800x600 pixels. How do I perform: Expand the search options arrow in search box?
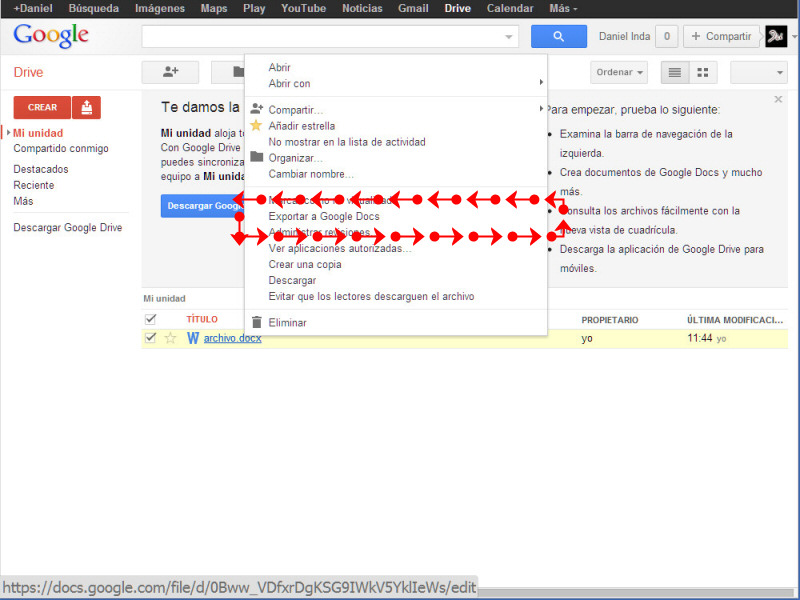point(510,37)
